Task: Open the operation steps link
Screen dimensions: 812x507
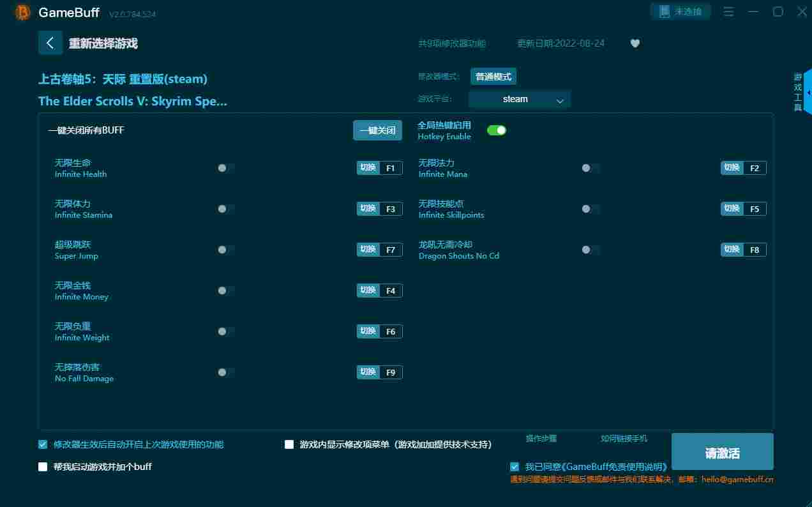Action: pyautogui.click(x=541, y=438)
